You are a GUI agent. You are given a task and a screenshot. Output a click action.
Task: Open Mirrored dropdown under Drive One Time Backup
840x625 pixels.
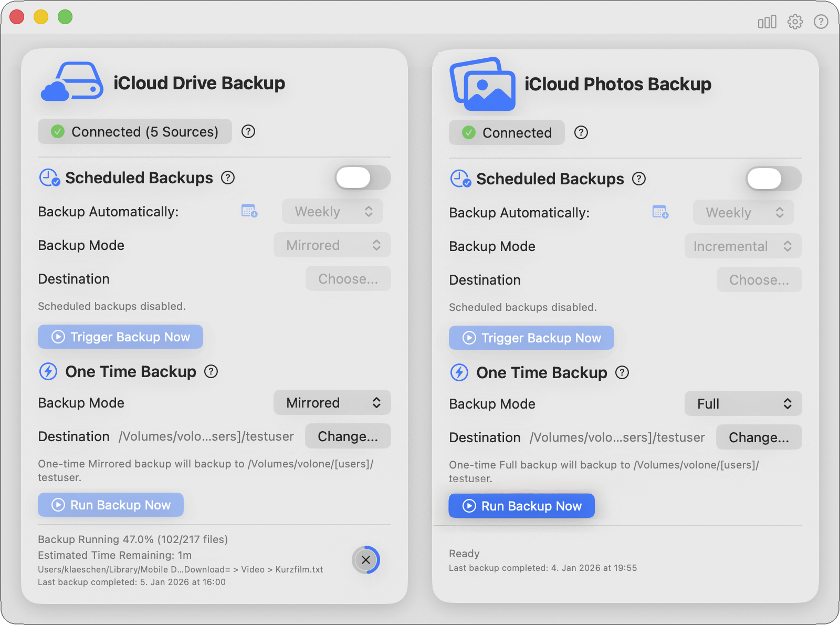pos(332,403)
